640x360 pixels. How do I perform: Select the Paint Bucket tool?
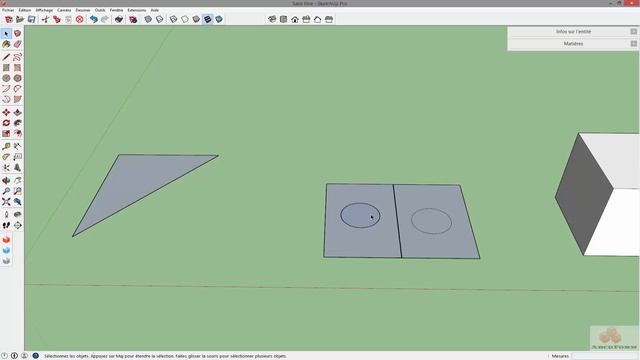[x=6, y=44]
